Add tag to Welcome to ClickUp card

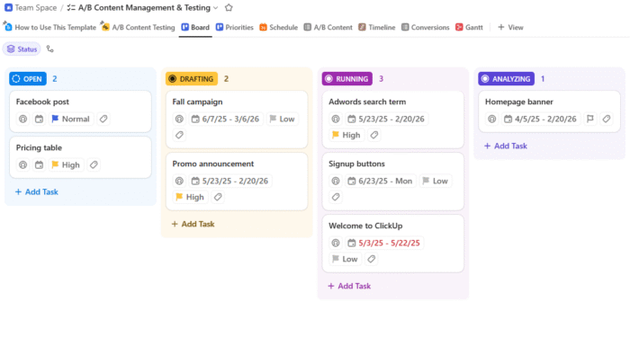pos(371,259)
